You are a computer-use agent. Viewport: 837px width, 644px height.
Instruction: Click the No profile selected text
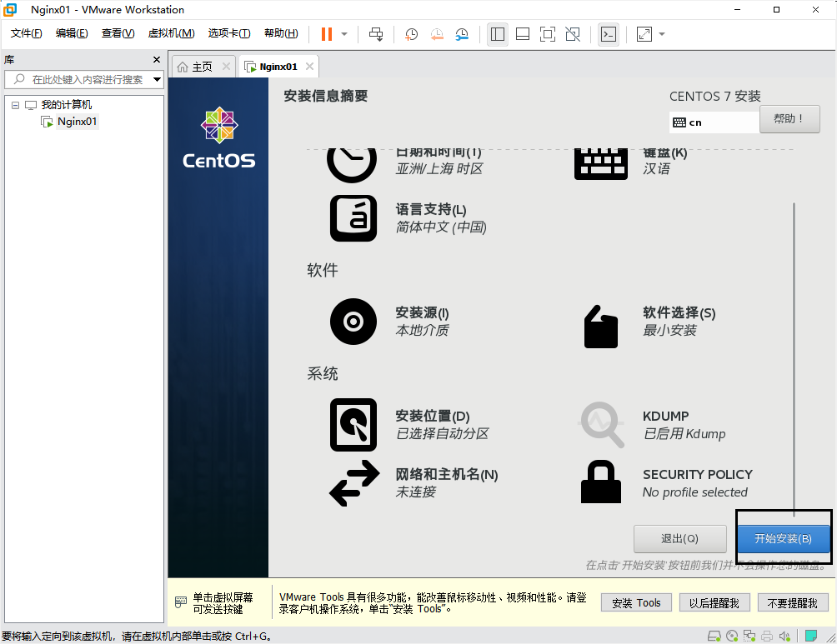click(695, 492)
